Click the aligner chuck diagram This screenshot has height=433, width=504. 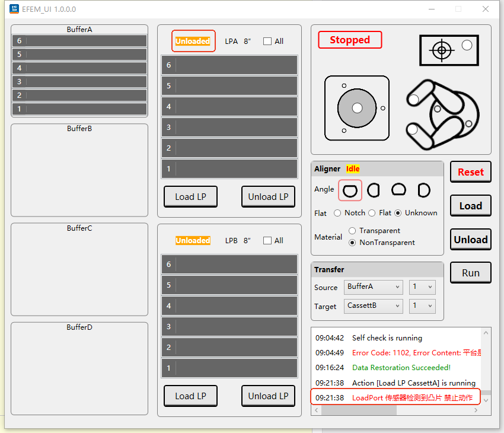click(x=357, y=108)
